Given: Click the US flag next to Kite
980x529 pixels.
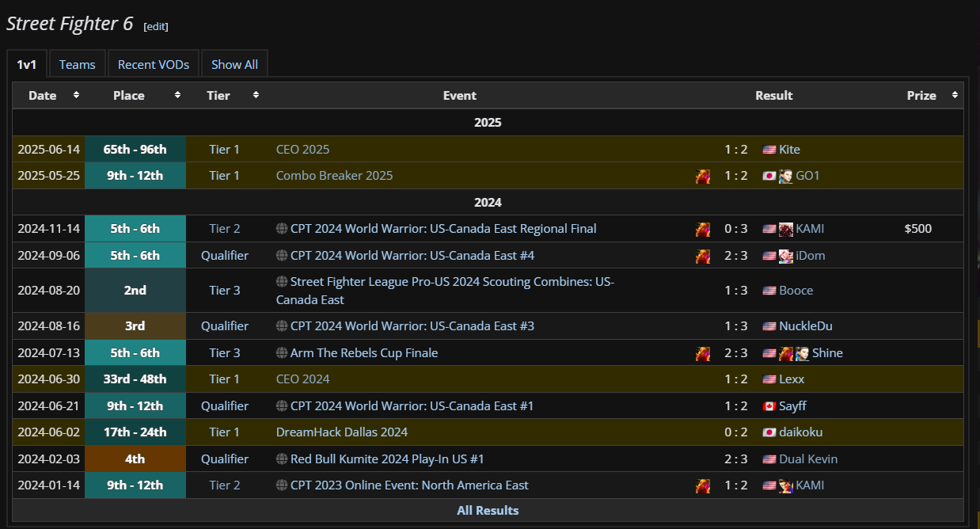Looking at the screenshot, I should click(769, 150).
